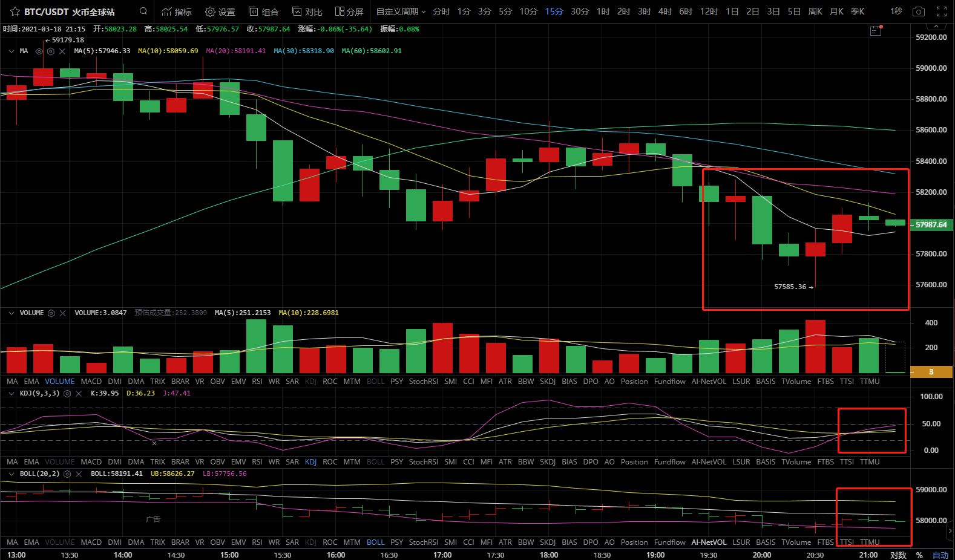Collapse the BOLL panel chevron
Screen dimensions: 955x560
point(11,474)
